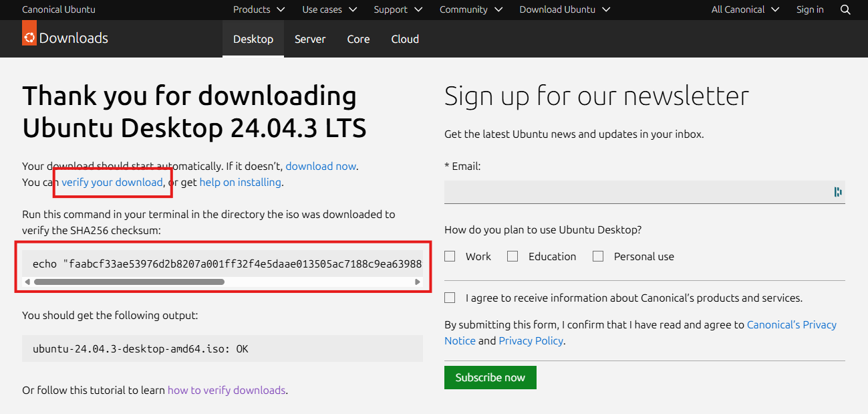This screenshot has width=868, height=414.
Task: Click the left arrow of command scrollbar
Action: click(27, 282)
